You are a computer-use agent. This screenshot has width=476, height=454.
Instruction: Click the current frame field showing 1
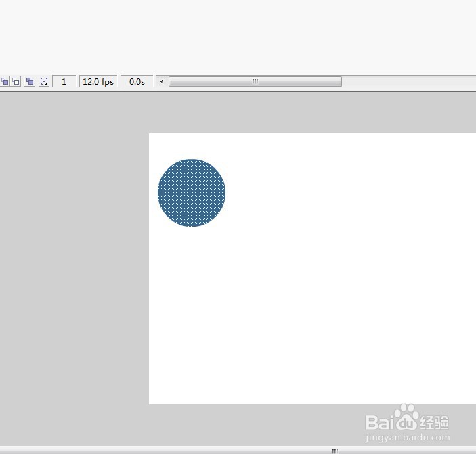64,82
